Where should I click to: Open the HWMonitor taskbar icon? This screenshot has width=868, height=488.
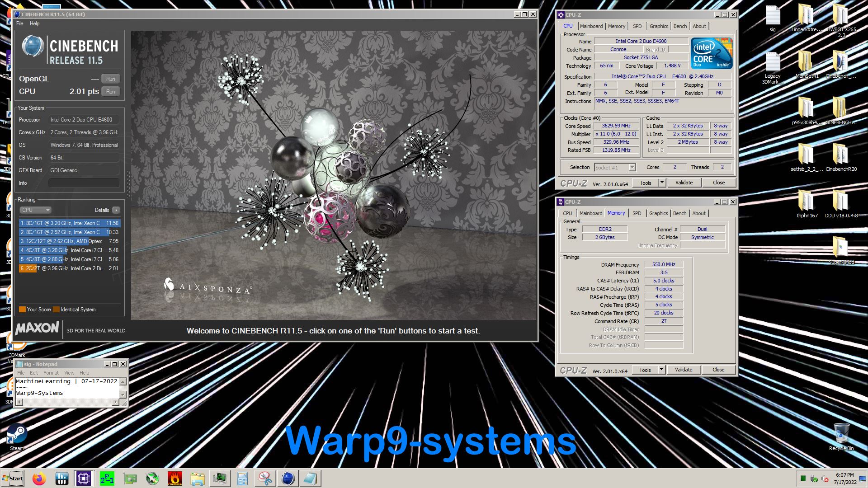(61, 479)
